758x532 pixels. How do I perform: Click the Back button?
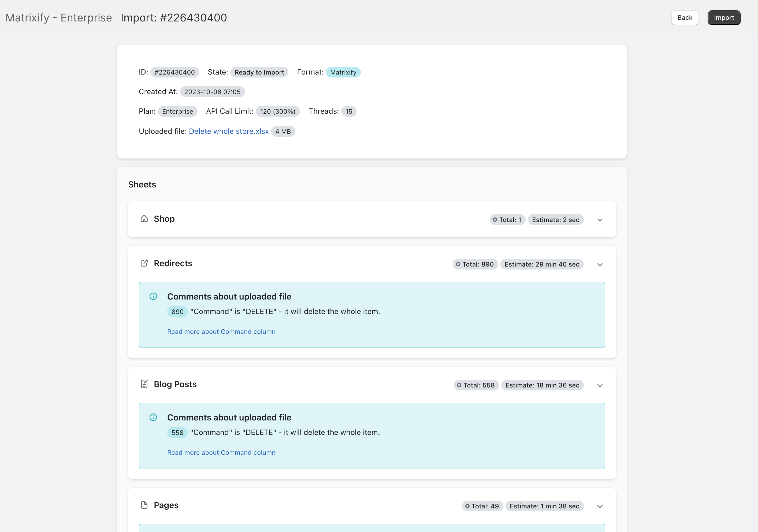click(685, 17)
